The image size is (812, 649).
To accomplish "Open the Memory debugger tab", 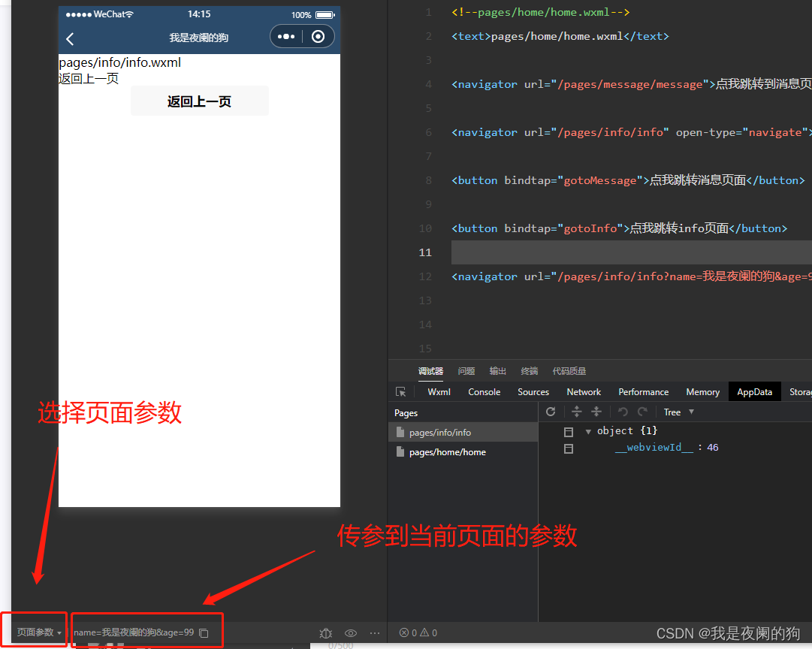I will point(703,392).
